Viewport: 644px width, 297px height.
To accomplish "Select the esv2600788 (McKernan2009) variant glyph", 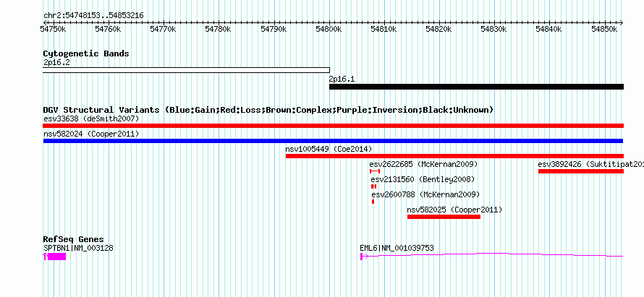I will (x=373, y=202).
